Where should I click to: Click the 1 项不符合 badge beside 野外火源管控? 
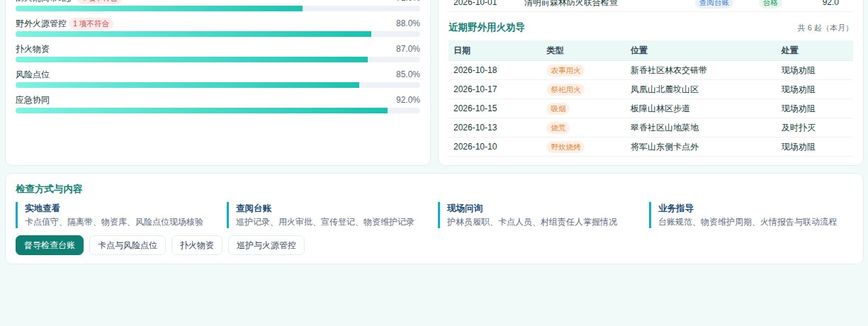coord(91,23)
